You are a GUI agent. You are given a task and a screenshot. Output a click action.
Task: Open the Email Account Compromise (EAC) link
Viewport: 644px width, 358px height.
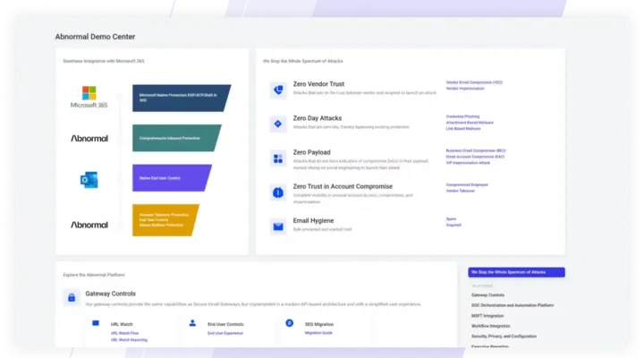coord(475,157)
